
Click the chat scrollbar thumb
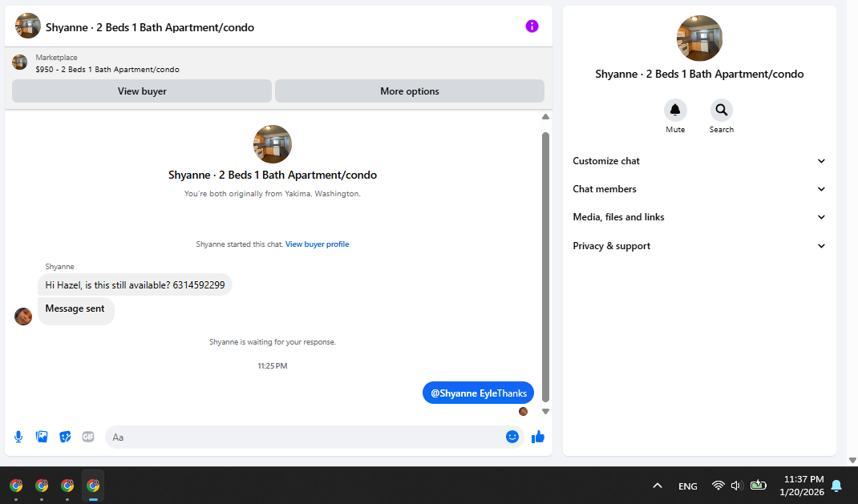[545, 267]
